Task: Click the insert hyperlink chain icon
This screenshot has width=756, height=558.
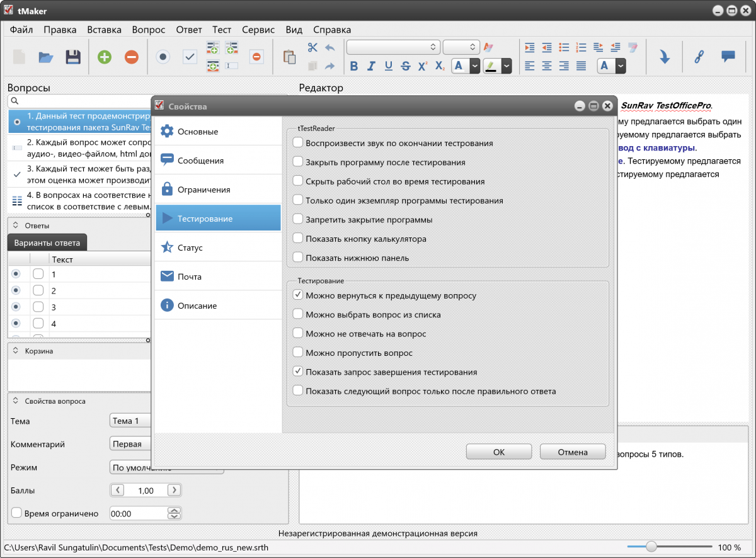Action: point(698,57)
